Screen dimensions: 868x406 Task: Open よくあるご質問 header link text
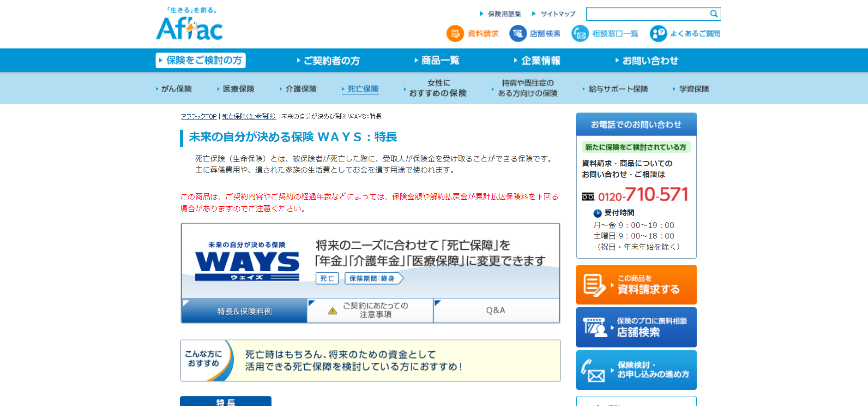[695, 34]
